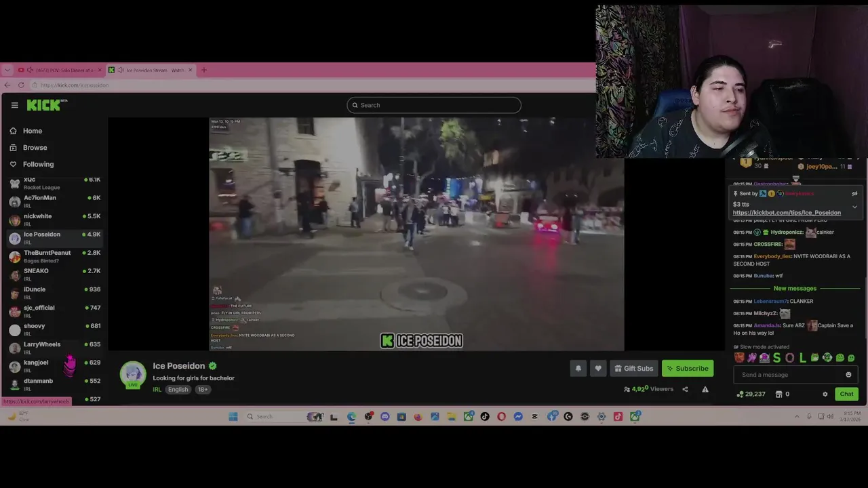This screenshot has height=488, width=868.
Task: Click the 18+ tag
Action: (x=203, y=390)
